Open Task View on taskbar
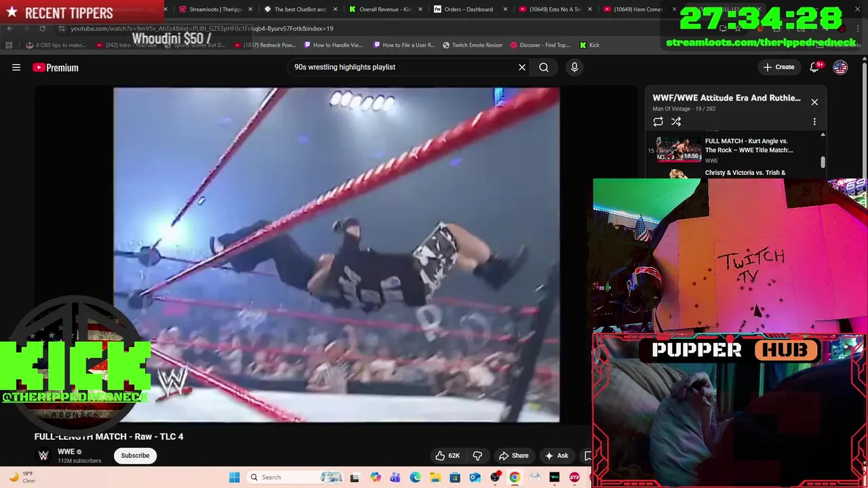The height and width of the screenshot is (488, 868). [x=354, y=477]
